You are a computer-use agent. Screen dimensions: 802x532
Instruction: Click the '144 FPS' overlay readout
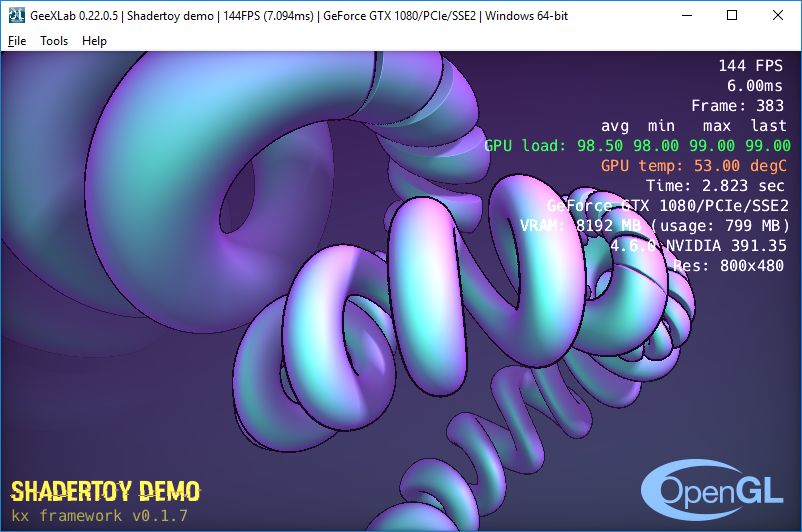750,66
